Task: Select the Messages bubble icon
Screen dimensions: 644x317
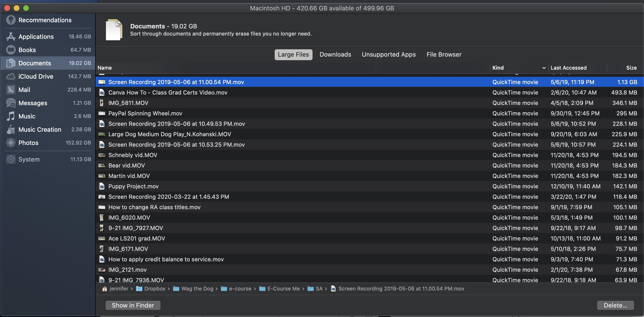Action: click(x=10, y=103)
